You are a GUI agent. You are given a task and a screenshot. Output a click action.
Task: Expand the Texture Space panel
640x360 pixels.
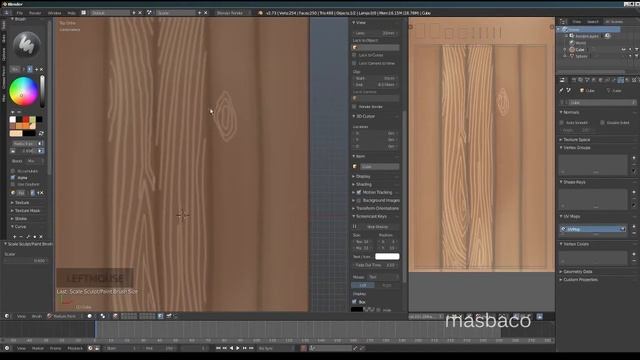576,140
